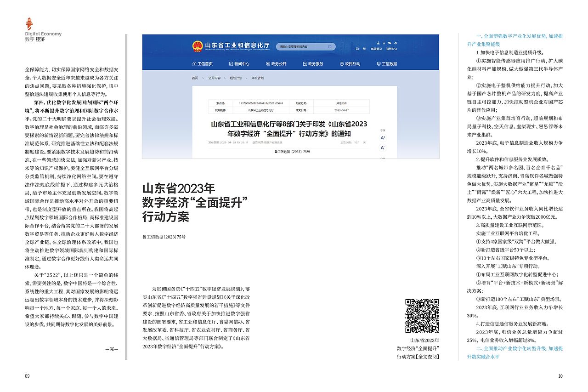
Task: Open the WeChat sharing icon
Action: [390, 43]
